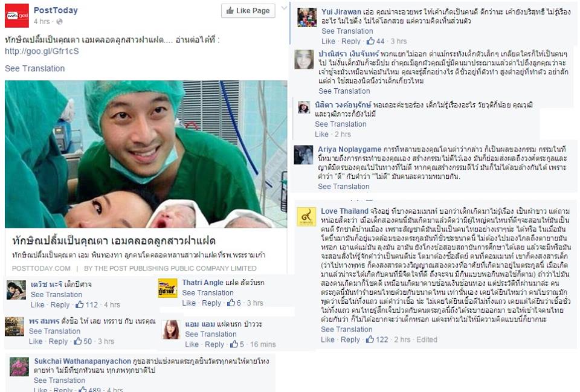Open the goo.gl/Gfr1cS link
Image resolution: width=580 pixels, height=392 pixels.
(42, 51)
